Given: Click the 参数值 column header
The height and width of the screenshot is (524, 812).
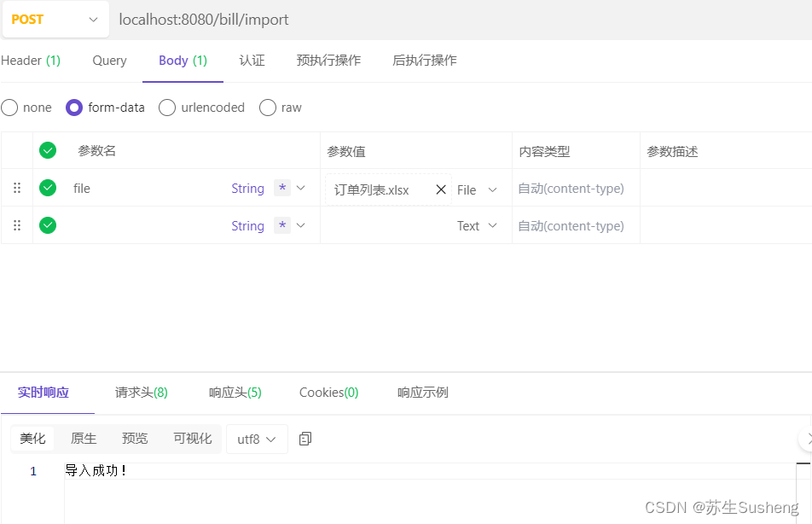Looking at the screenshot, I should coord(346,151).
